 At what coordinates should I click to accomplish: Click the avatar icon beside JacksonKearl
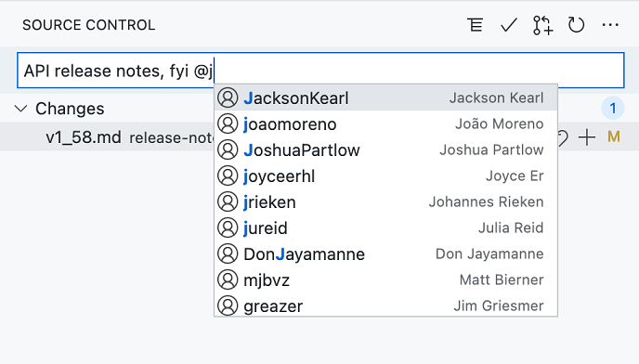click(x=228, y=97)
